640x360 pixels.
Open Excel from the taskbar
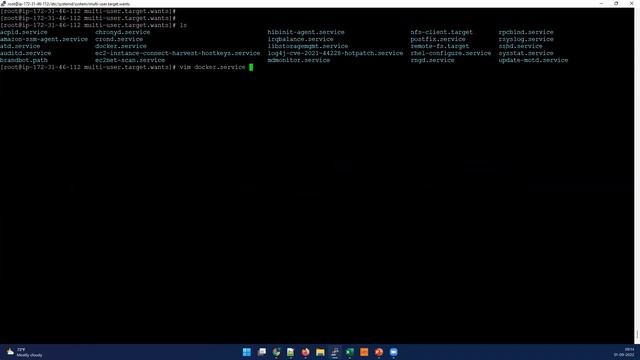[349, 352]
